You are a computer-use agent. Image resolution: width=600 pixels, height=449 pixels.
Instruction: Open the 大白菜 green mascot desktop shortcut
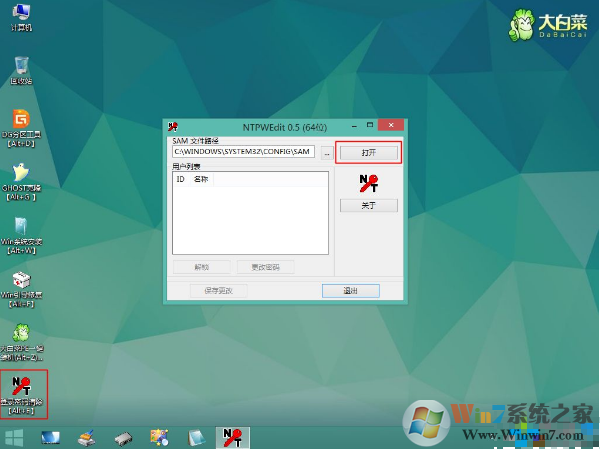point(20,335)
